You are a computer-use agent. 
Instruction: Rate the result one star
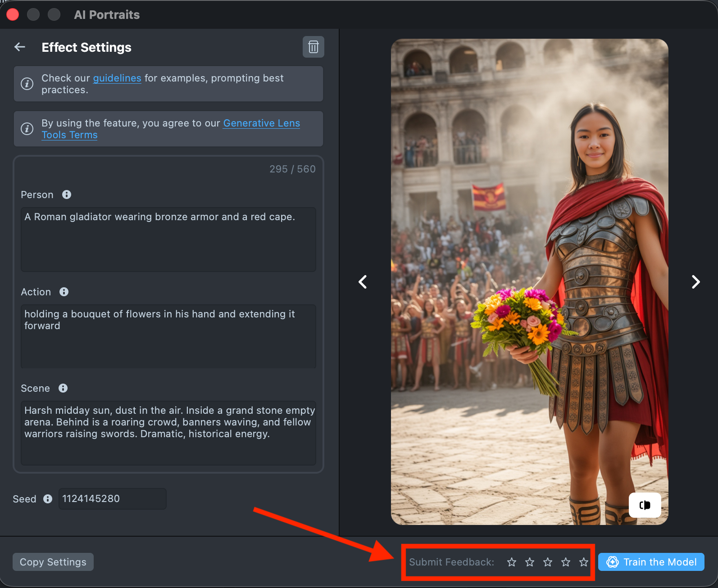[x=512, y=562]
